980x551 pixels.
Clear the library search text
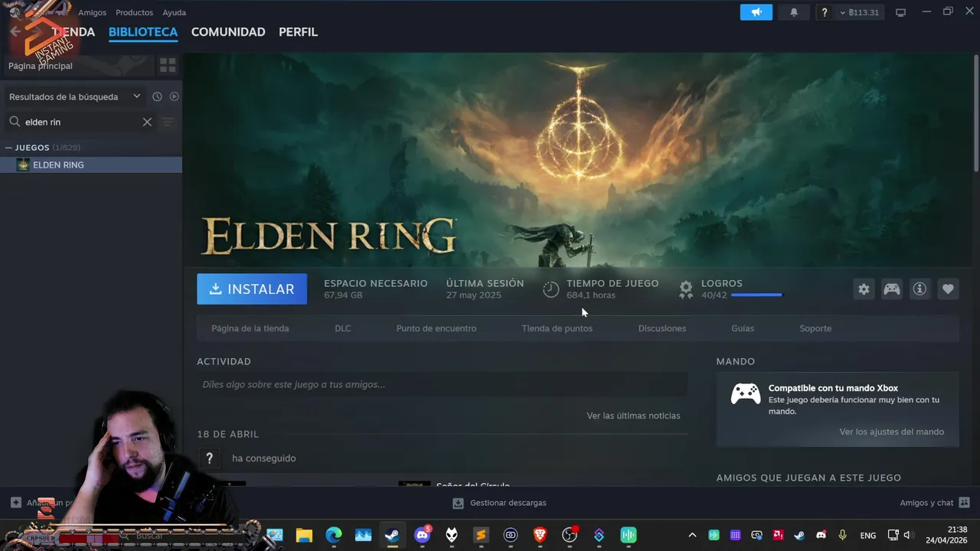pos(147,122)
